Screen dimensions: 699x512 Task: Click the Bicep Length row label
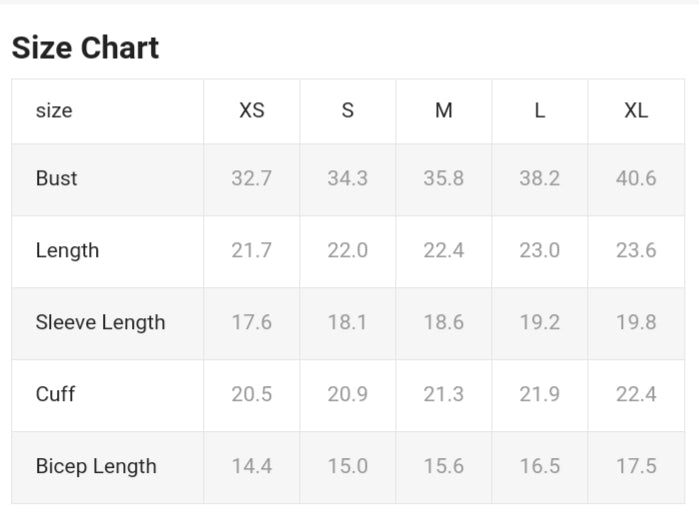[x=96, y=466]
